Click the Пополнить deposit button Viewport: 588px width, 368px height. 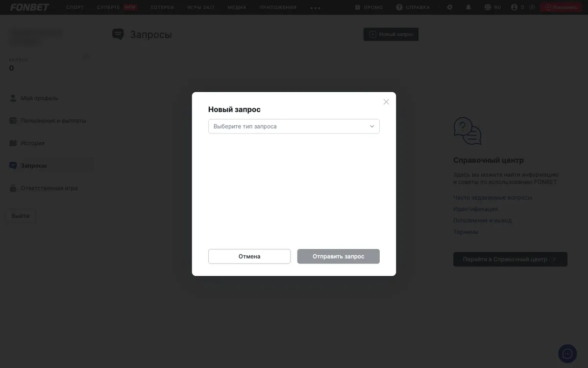click(561, 7)
